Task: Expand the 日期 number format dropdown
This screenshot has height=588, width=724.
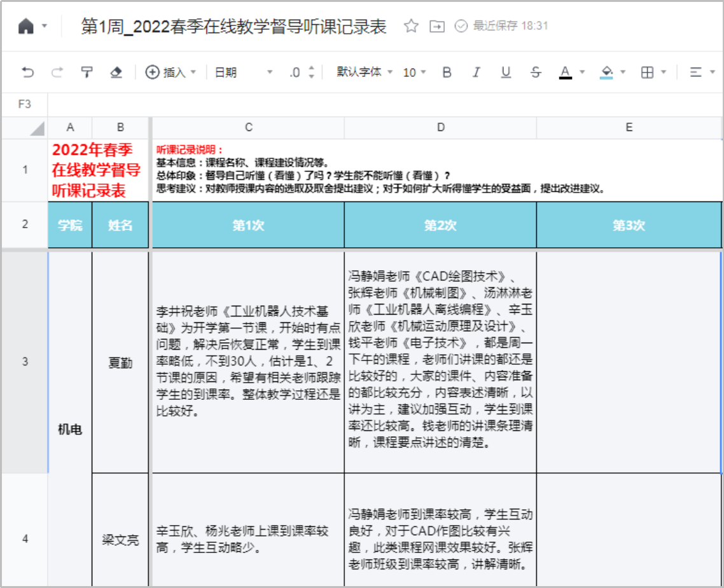Action: point(243,72)
